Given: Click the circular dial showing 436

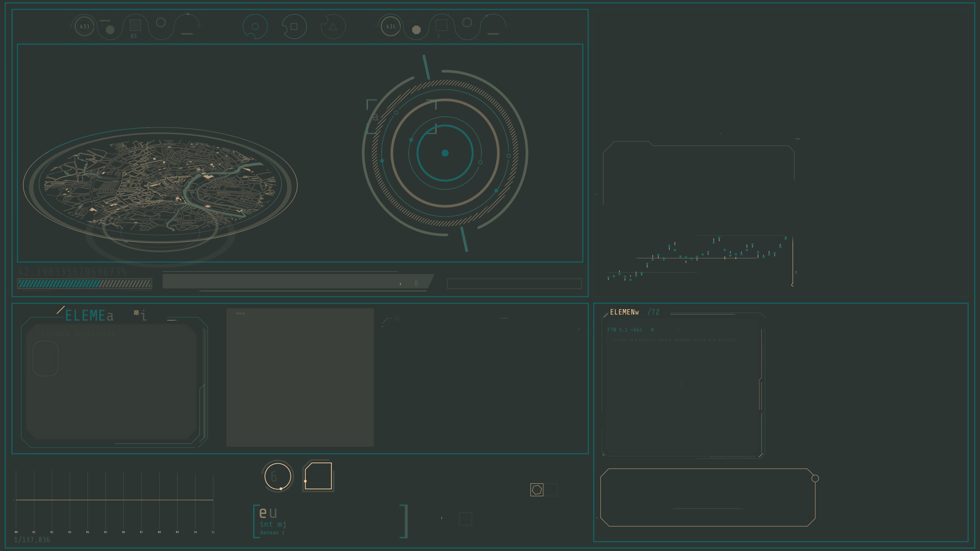Looking at the screenshot, I should (390, 27).
